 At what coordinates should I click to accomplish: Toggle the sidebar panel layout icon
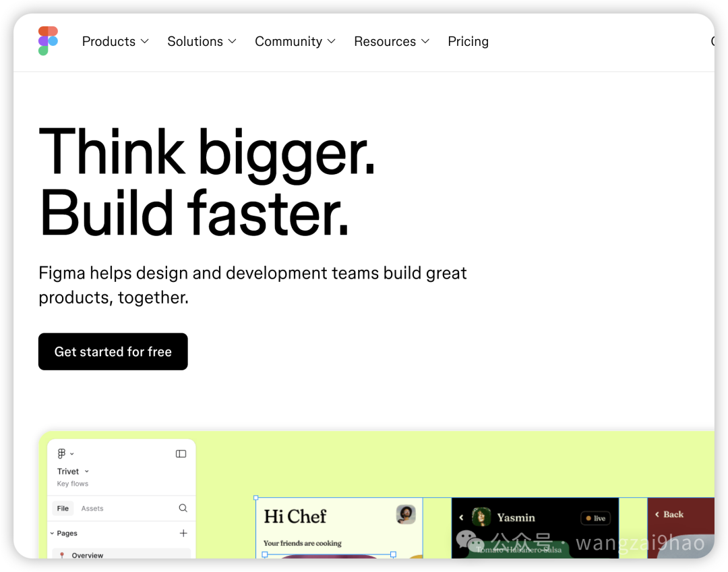coord(181,453)
